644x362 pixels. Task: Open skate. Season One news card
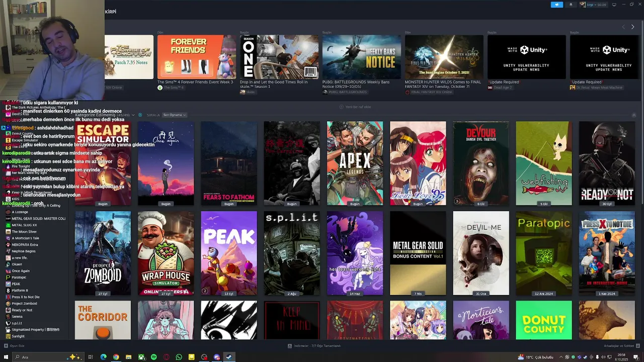[279, 57]
